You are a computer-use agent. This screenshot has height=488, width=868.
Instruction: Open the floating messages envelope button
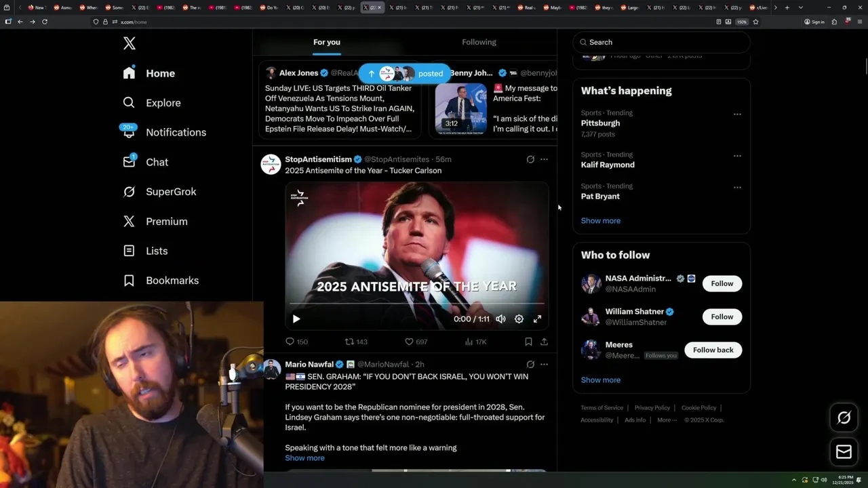tap(844, 452)
